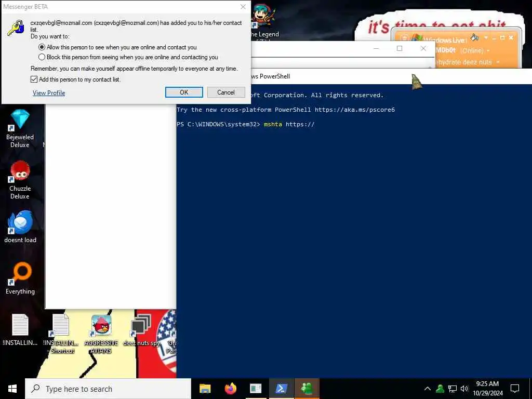Switch to PowerShell in the taskbar
The height and width of the screenshot is (399, 532).
click(281, 389)
